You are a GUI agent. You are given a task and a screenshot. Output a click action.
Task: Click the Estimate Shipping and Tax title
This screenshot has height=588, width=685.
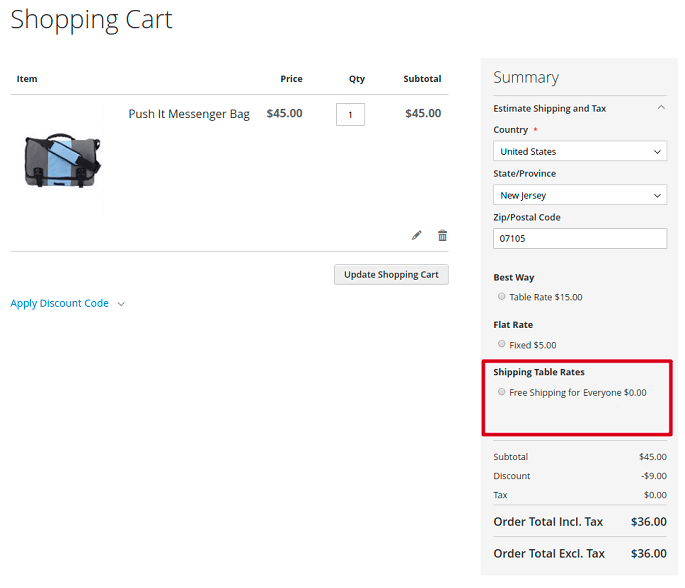pos(549,108)
